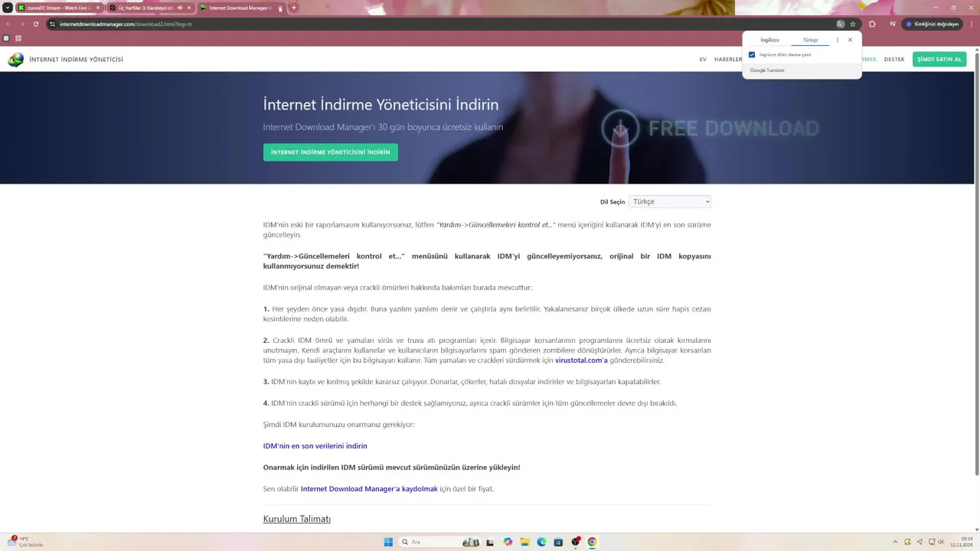Screen dimensions: 980x551
Task: Click the Kimliğinizi doğrulayın profile button
Action: point(932,24)
